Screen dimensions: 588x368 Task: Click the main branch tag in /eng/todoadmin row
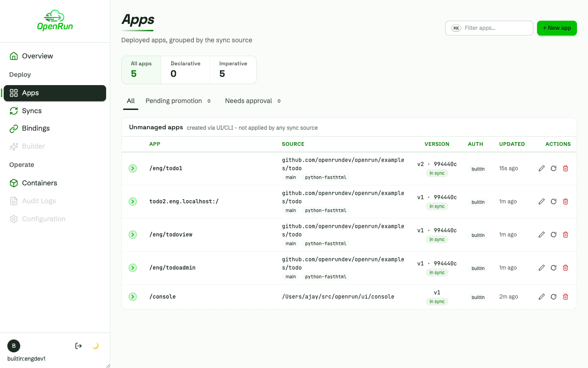pos(291,277)
